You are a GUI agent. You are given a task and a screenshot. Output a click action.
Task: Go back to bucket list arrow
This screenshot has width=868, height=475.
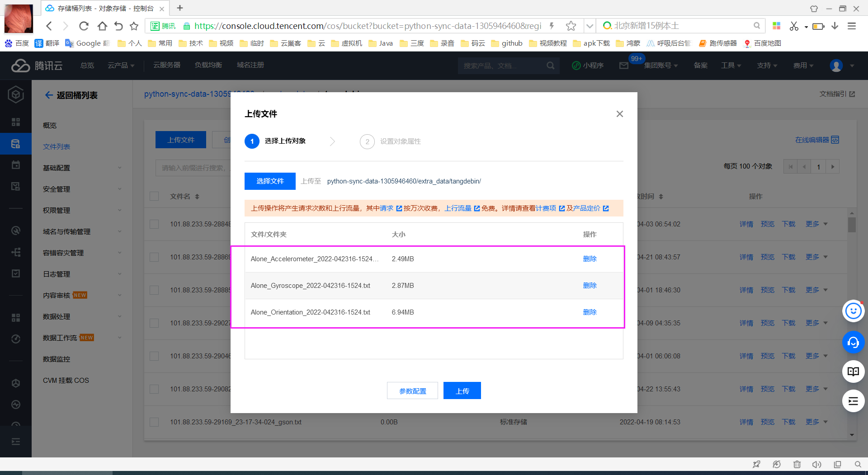pyautogui.click(x=49, y=95)
